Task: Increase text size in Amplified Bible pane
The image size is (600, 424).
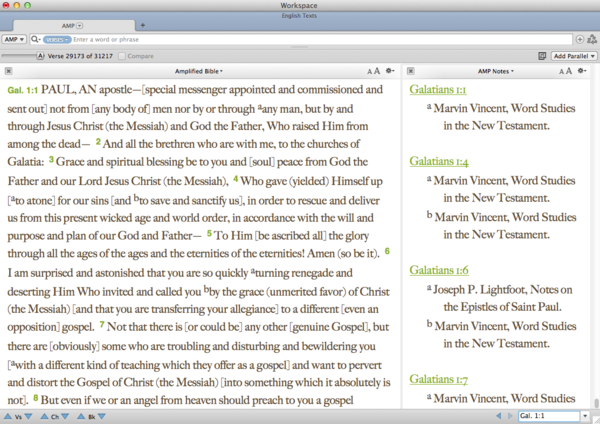Action: click(377, 71)
